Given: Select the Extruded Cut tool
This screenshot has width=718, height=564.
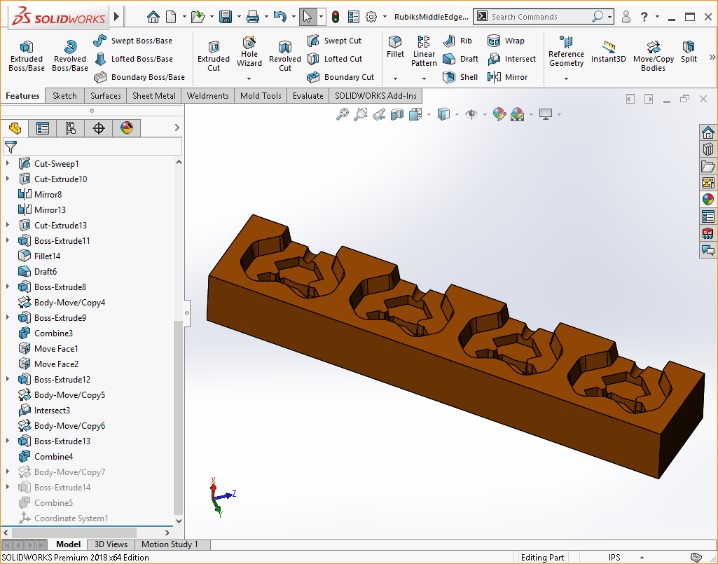Looking at the screenshot, I should 213,56.
